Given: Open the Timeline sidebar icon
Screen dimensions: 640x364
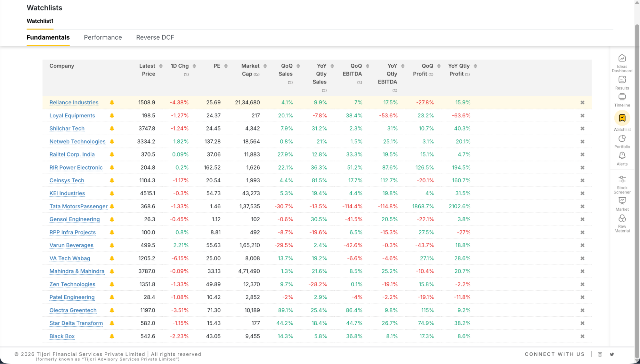Looking at the screenshot, I should 622,97.
